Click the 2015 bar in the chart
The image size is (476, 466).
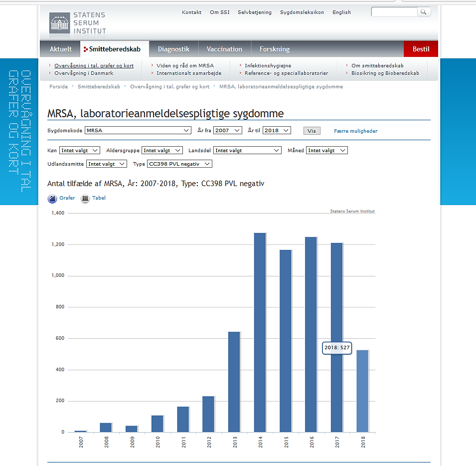click(x=286, y=341)
